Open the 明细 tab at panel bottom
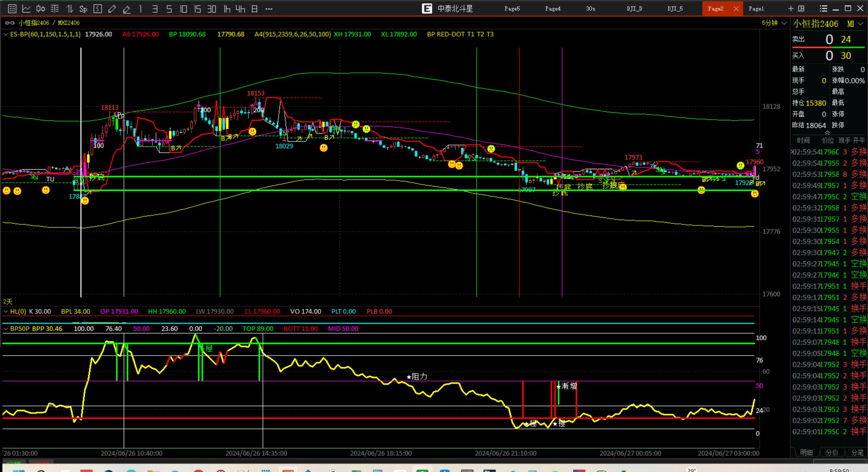Screen dimensions: 868x472 point(806,452)
